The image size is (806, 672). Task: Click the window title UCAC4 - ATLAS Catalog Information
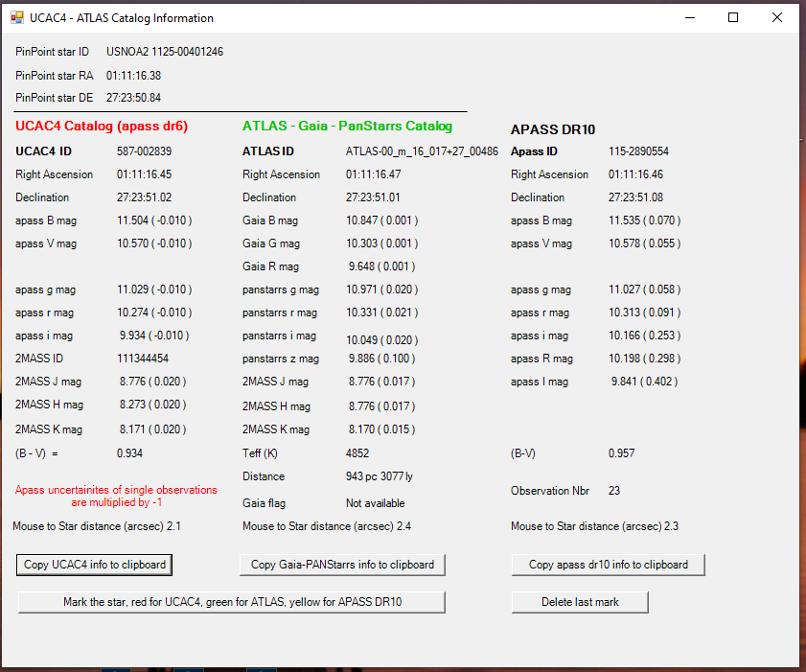pos(122,18)
